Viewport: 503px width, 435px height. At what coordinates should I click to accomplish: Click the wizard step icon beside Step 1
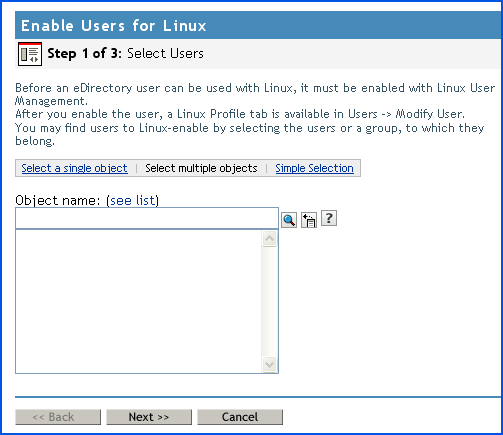[30, 54]
